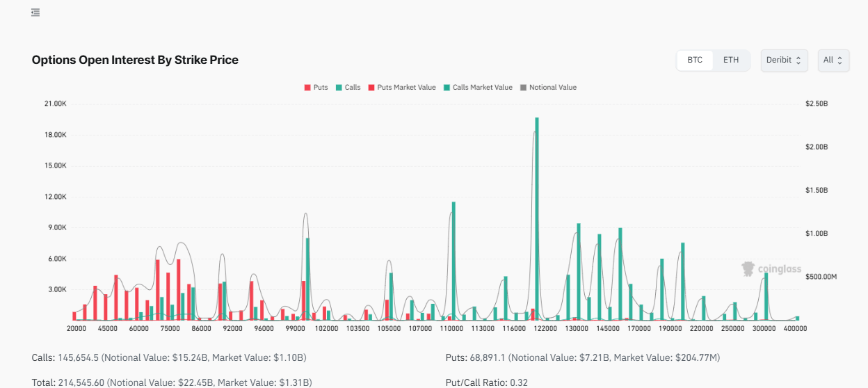Click the call bar at 110000 strike
Image resolution: width=868 pixels, height=388 pixels.
click(x=453, y=261)
